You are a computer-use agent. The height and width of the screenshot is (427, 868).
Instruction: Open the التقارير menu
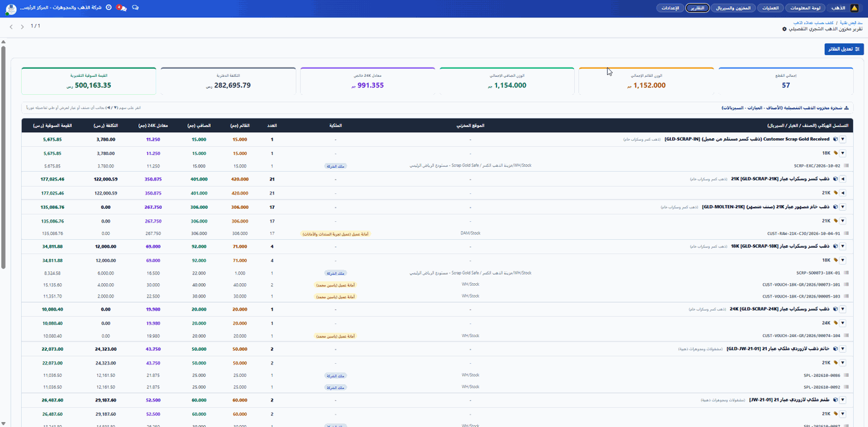(x=697, y=8)
